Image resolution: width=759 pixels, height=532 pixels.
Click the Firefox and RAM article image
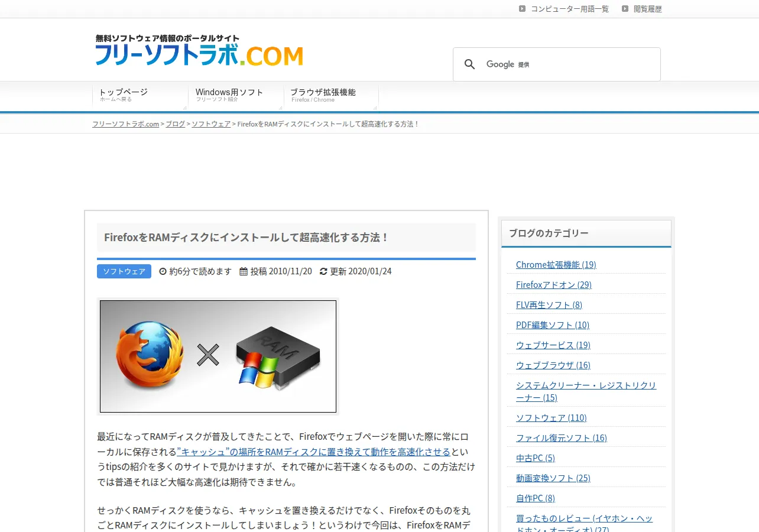click(x=218, y=356)
